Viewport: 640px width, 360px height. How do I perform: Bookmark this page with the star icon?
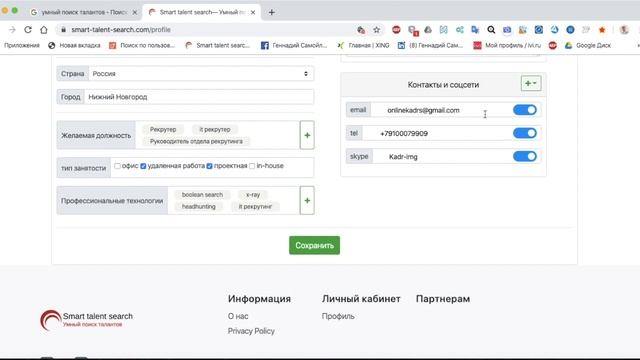click(x=376, y=29)
